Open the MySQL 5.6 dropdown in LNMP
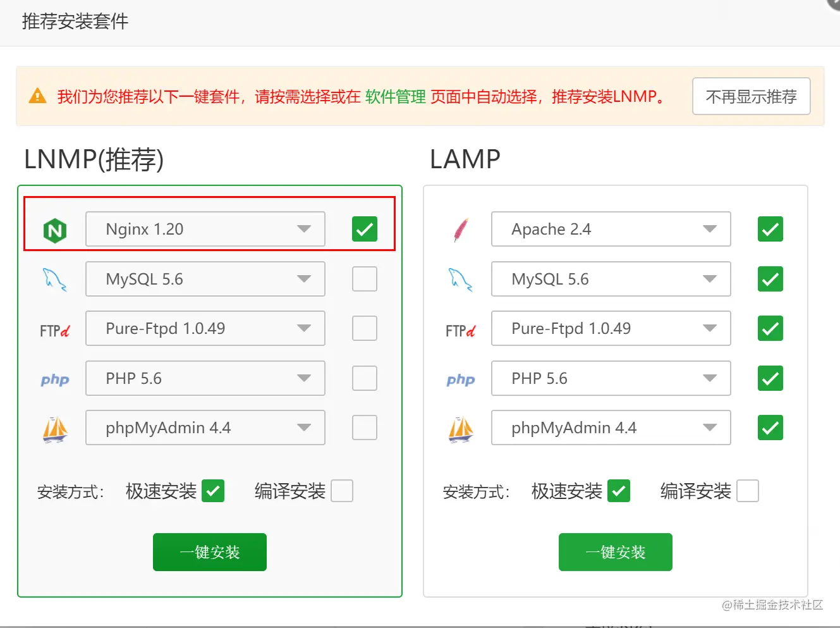Screen dimensions: 840x628 click(x=205, y=279)
